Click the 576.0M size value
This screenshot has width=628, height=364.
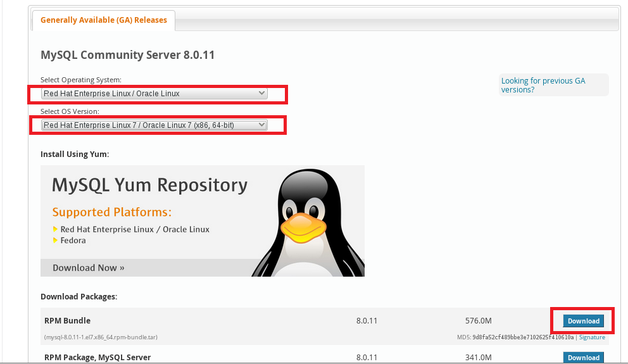click(x=478, y=321)
